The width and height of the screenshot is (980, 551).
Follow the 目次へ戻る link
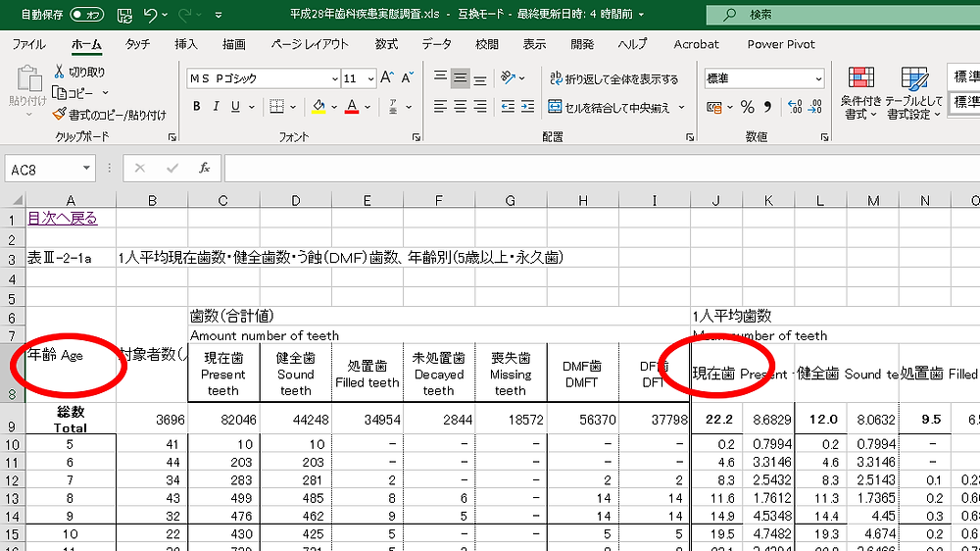tap(63, 219)
